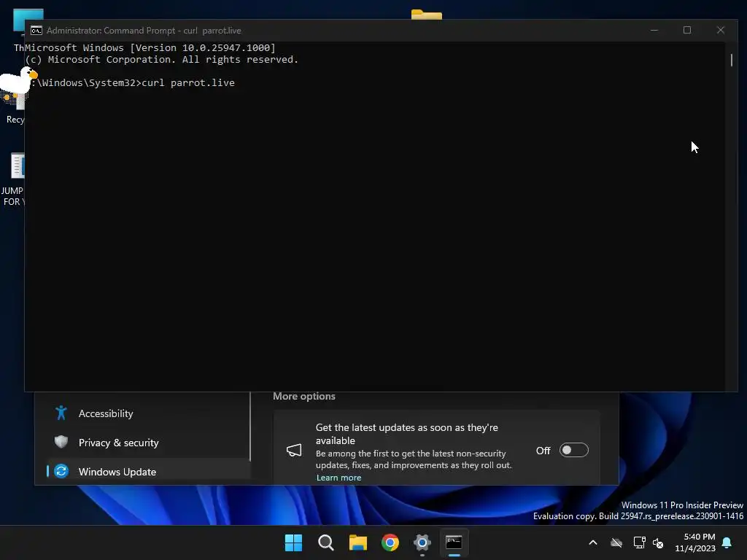Switch to Settings app in taskbar
This screenshot has width=747, height=560.
422,542
